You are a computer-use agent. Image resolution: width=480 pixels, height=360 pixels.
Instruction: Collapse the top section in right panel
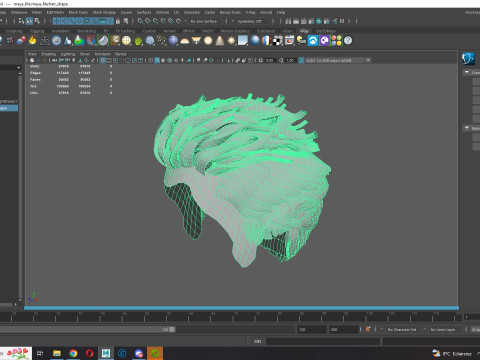pyautogui.click(x=467, y=72)
